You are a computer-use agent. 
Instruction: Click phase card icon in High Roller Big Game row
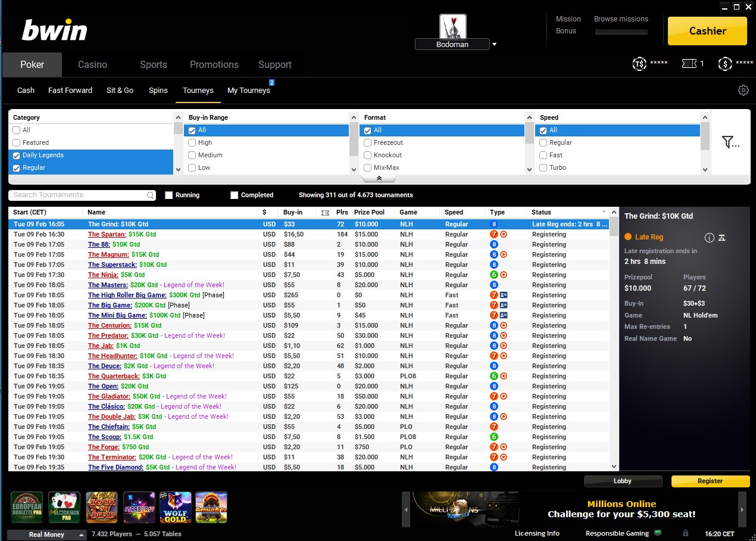504,295
